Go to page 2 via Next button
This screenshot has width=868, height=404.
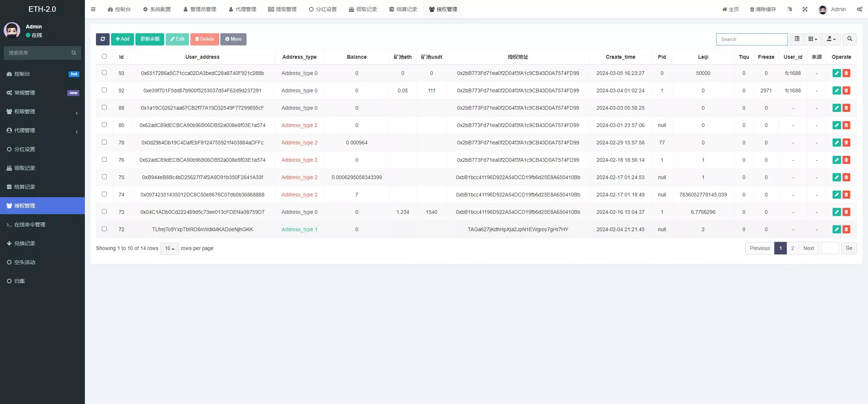point(809,248)
